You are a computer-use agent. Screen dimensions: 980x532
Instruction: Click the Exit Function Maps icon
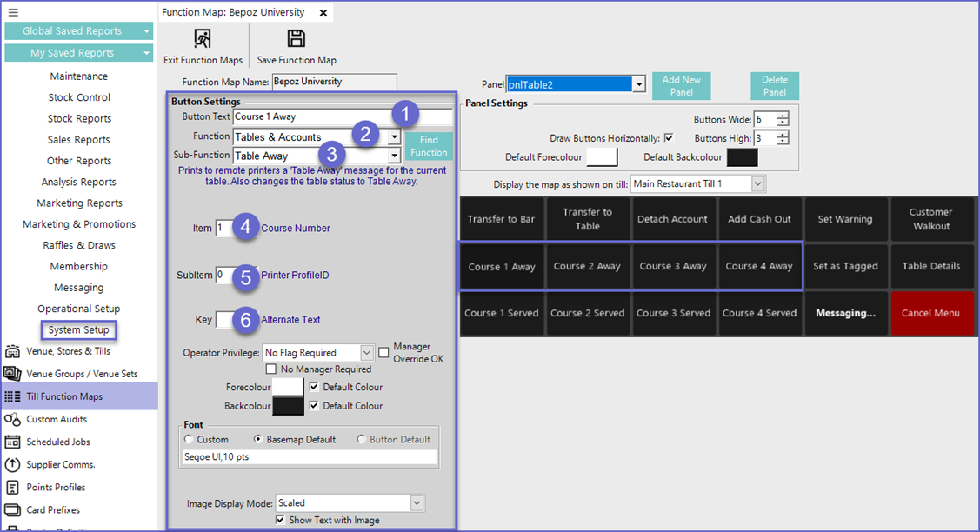(x=203, y=39)
